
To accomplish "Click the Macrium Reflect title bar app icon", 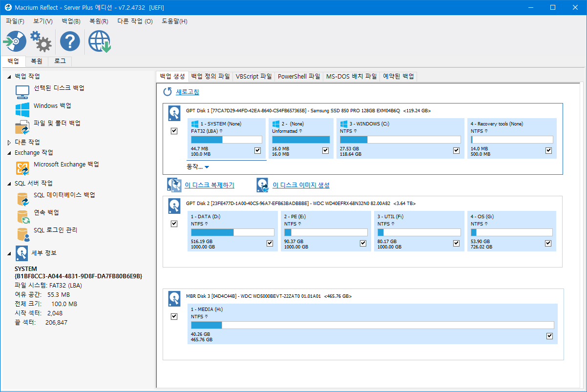I will (x=7, y=7).
